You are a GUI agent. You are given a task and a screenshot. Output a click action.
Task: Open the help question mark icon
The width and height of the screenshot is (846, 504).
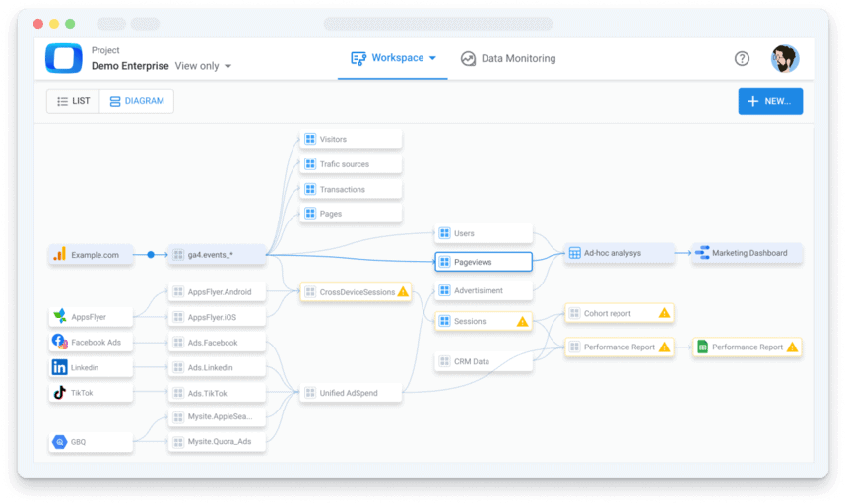pyautogui.click(x=742, y=58)
